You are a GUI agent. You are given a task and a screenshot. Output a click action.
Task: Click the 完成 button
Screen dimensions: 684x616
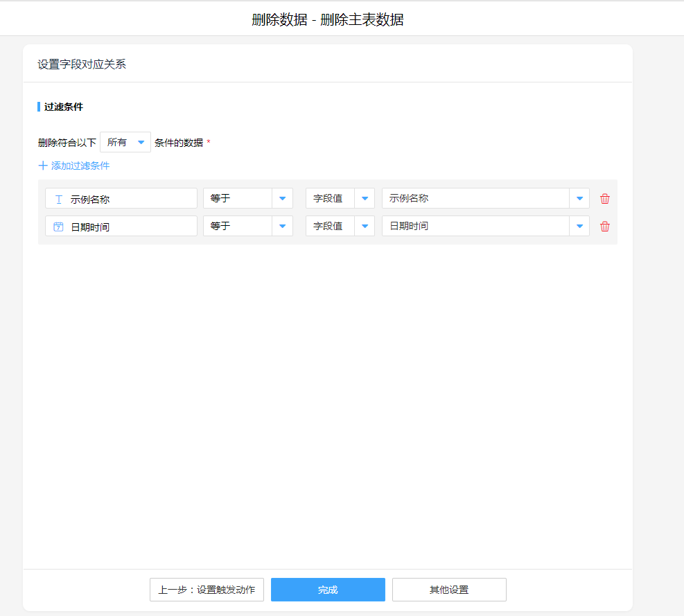coord(328,590)
